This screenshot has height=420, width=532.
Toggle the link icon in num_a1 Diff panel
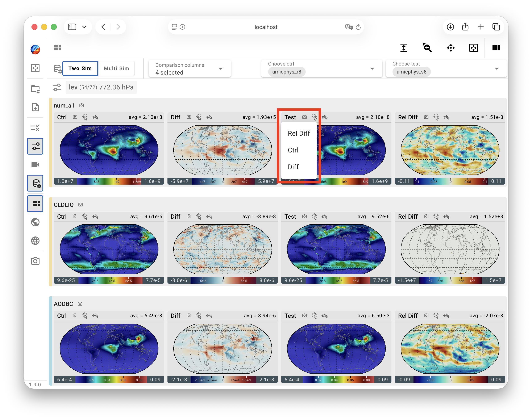209,117
